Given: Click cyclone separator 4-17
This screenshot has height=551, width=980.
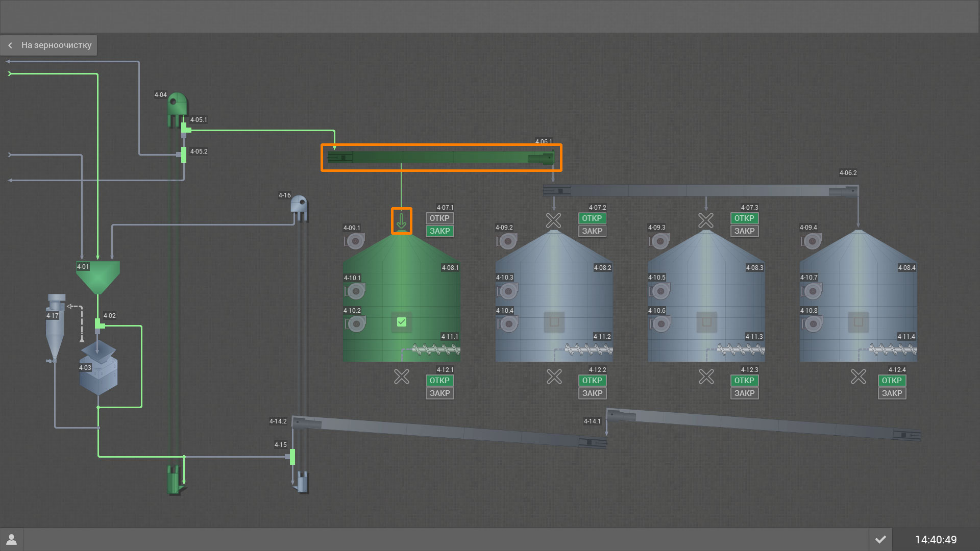Looking at the screenshot, I should coord(55,327).
